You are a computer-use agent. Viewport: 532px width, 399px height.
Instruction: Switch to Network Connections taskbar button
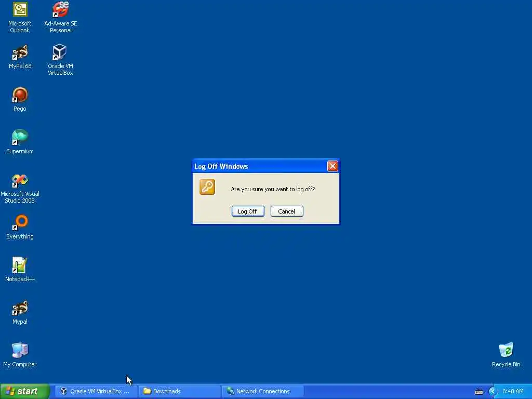(262, 391)
